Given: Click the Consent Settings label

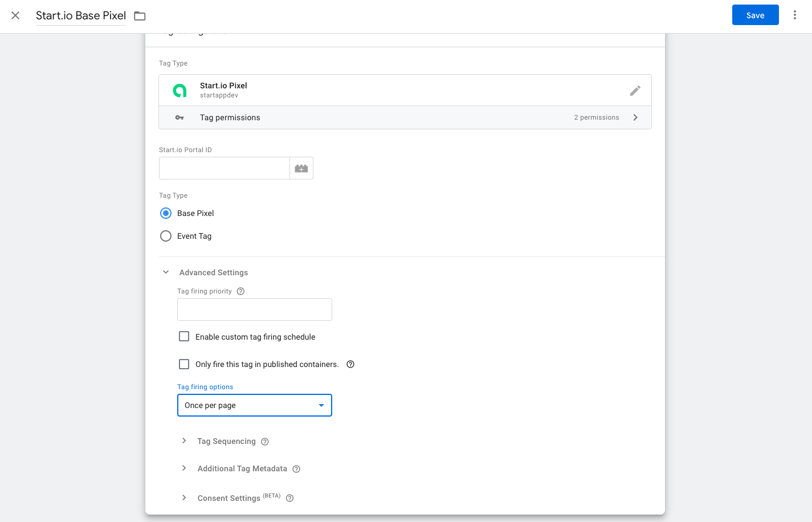Looking at the screenshot, I should pyautogui.click(x=228, y=498).
